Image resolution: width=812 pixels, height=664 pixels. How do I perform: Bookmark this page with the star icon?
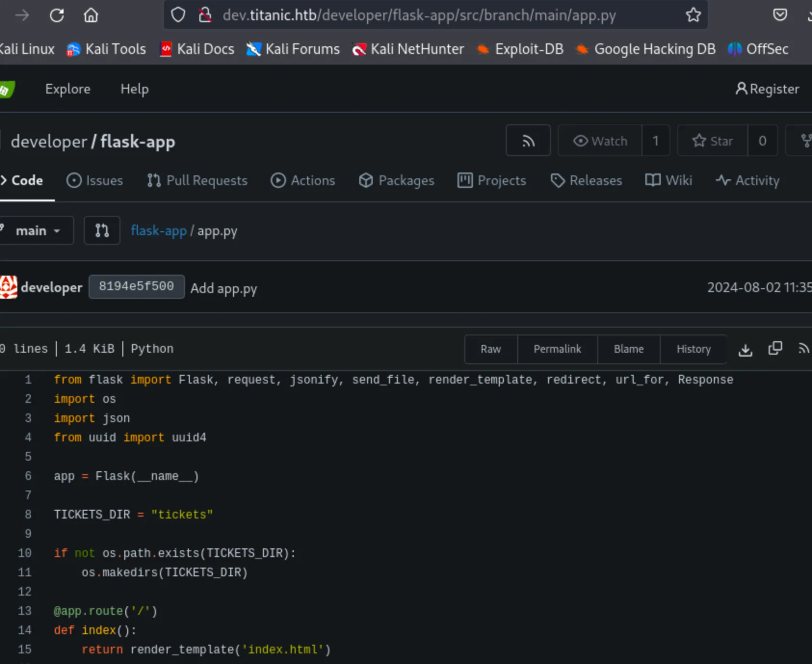click(x=693, y=15)
